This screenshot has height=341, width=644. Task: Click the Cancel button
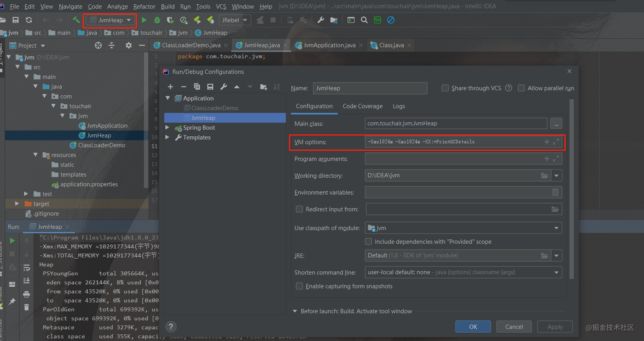[514, 327]
